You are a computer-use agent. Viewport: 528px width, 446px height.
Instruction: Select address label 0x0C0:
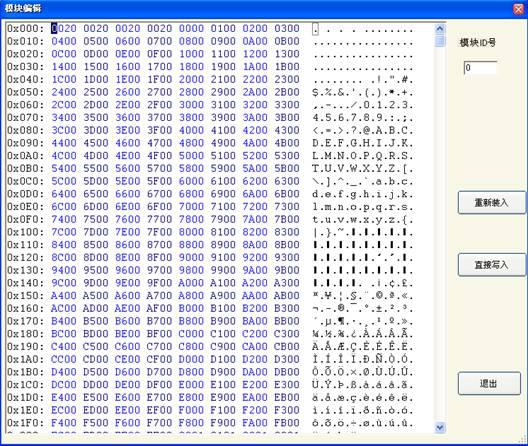point(26,181)
